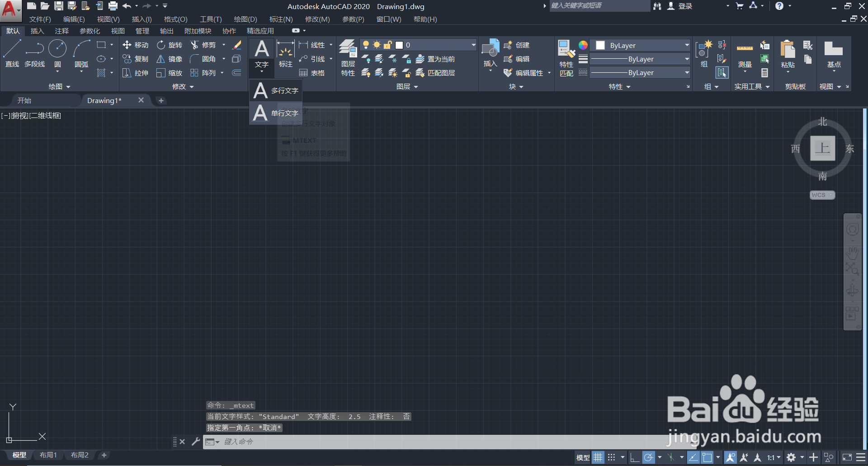The image size is (868, 466).
Task: Toggle ortho mode in status bar
Action: pos(635,457)
